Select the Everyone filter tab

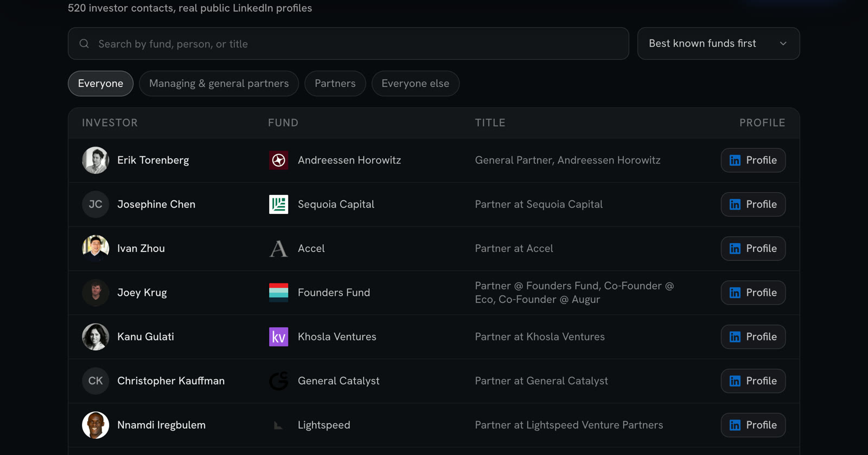tap(100, 84)
